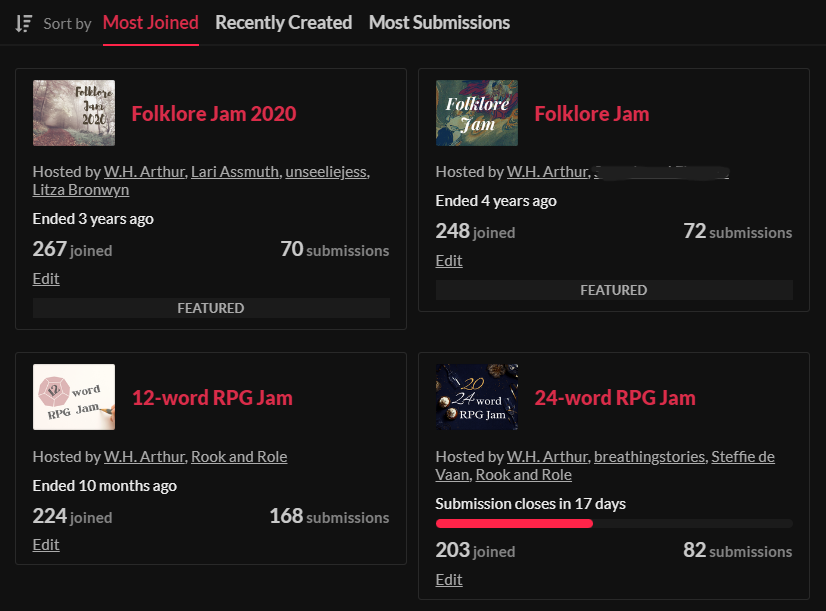Visit W.H. Arthur host link in Folklore Jam card

point(547,172)
